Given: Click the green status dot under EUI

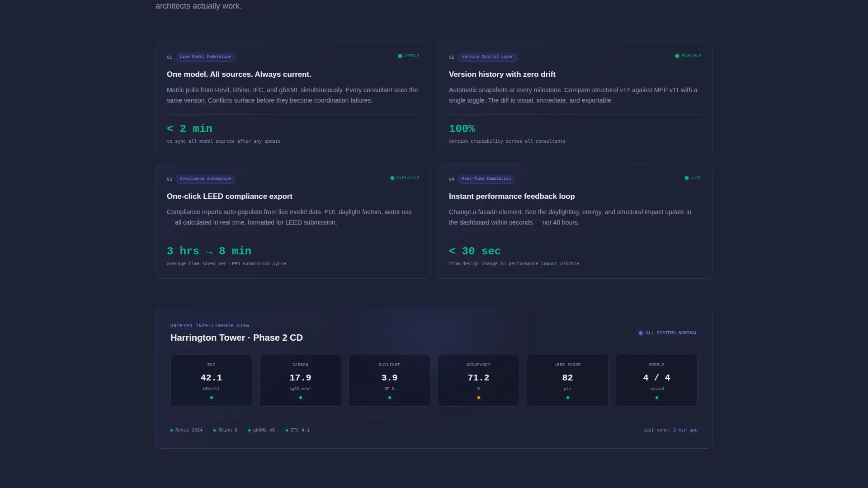Looking at the screenshot, I should pos(211,398).
